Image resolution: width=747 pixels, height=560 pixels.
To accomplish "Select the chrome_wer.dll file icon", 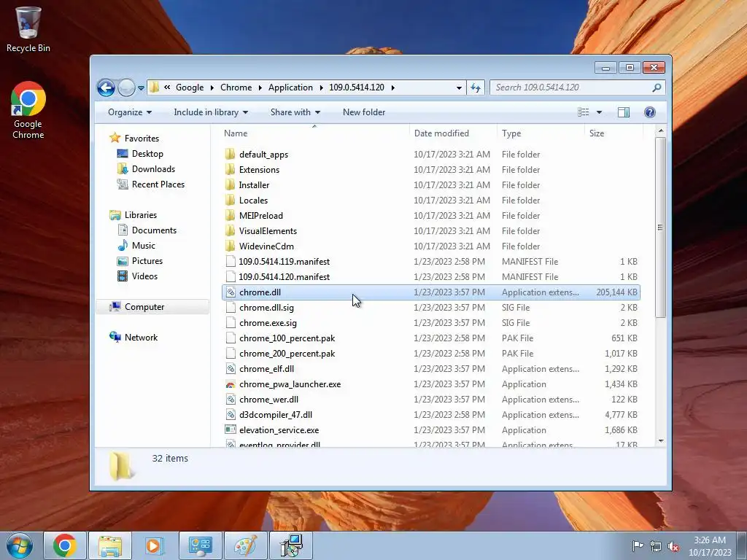I will click(x=231, y=400).
